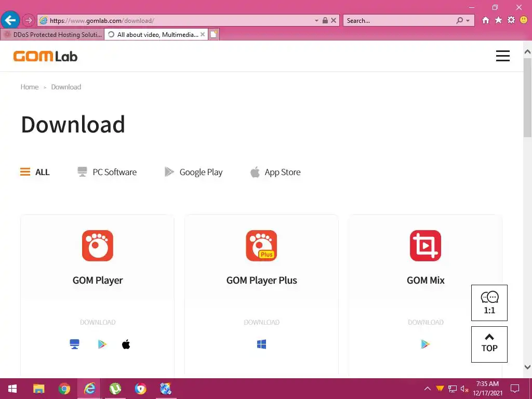
Task: Open File Explorer from taskbar
Action: tap(38, 389)
